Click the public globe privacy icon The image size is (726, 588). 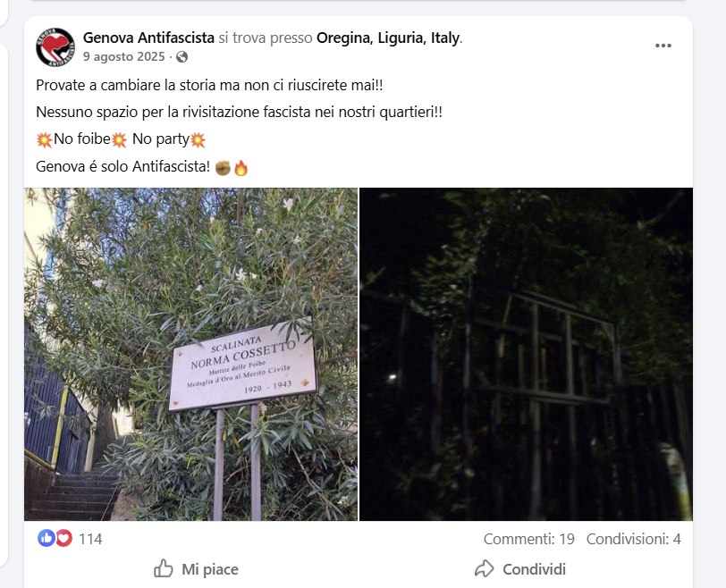182,57
